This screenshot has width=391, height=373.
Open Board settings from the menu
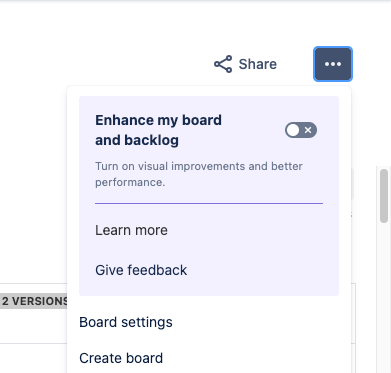(x=126, y=322)
